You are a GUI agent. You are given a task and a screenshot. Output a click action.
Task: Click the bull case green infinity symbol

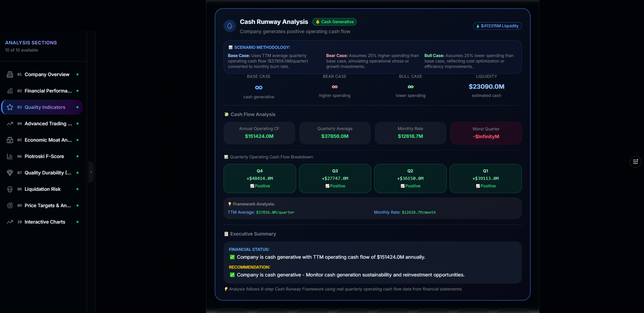pos(411,87)
